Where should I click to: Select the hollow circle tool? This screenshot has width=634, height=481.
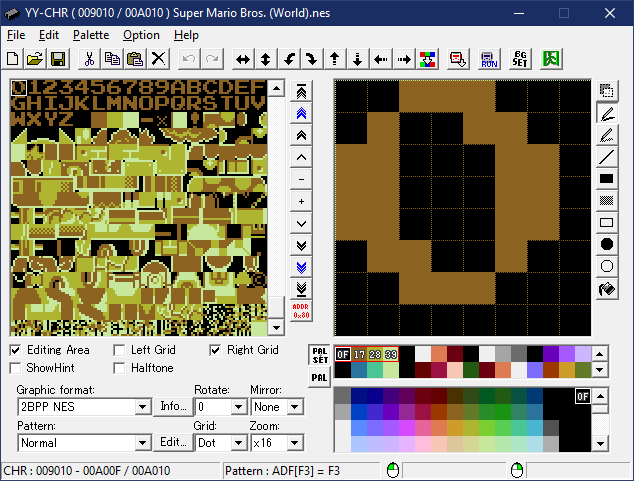click(607, 266)
